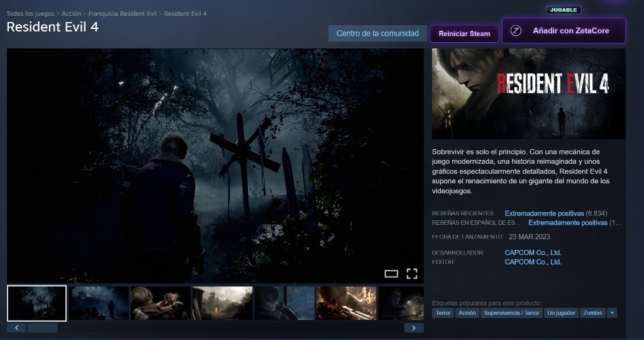Click recent review count (6.834)
Screen dimensions: 644x340
596,213
